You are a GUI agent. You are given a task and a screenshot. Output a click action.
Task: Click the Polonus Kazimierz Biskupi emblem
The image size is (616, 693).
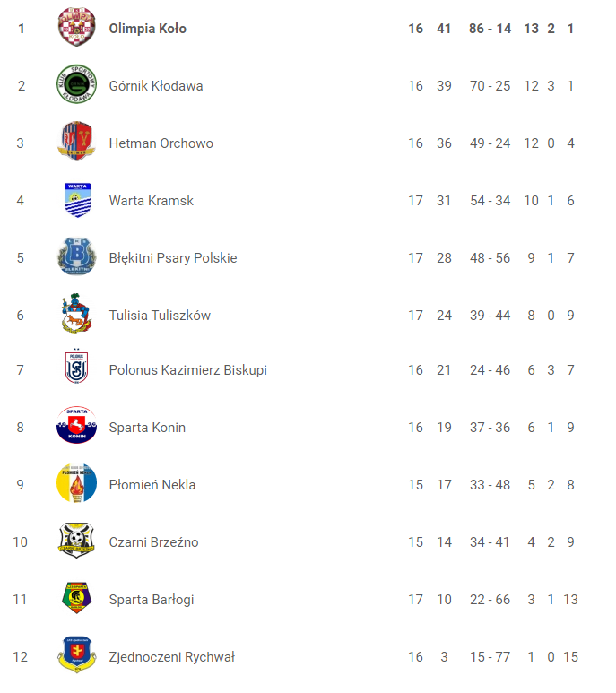(76, 368)
